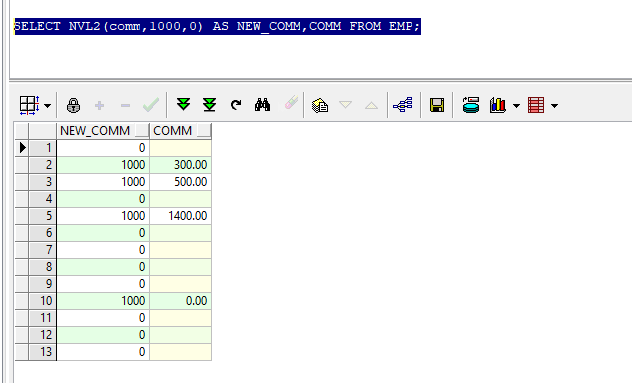Click the COMM cell 1400.00
632x383 pixels.
tap(180, 216)
